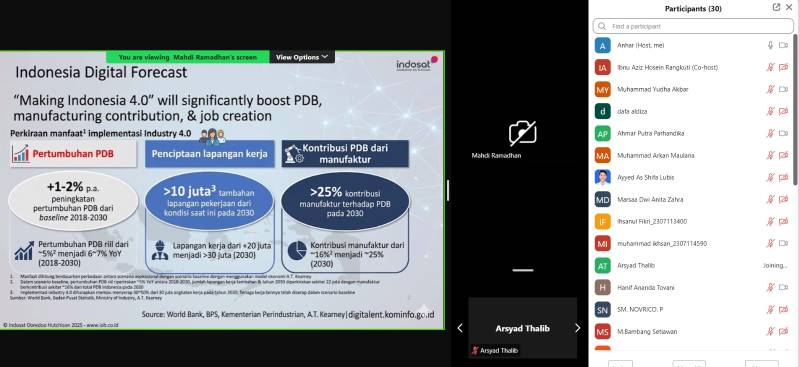800x367 pixels.
Task: Click Hanif Ananda Tovani's camera icon
Action: tap(783, 287)
